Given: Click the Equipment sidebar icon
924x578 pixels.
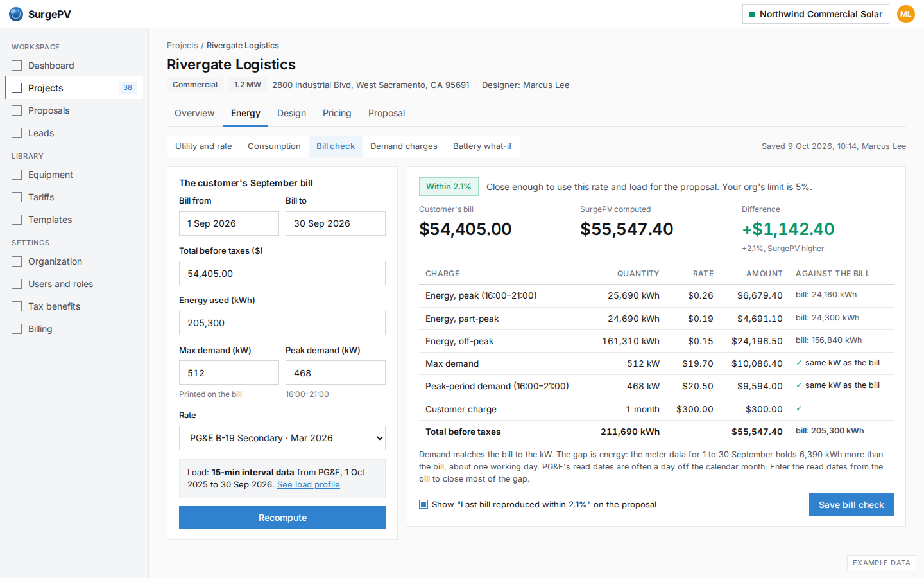Looking at the screenshot, I should (17, 175).
